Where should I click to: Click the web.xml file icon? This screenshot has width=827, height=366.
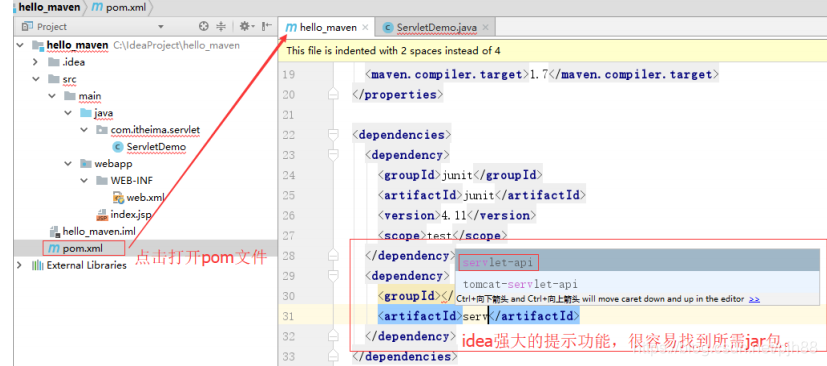119,197
